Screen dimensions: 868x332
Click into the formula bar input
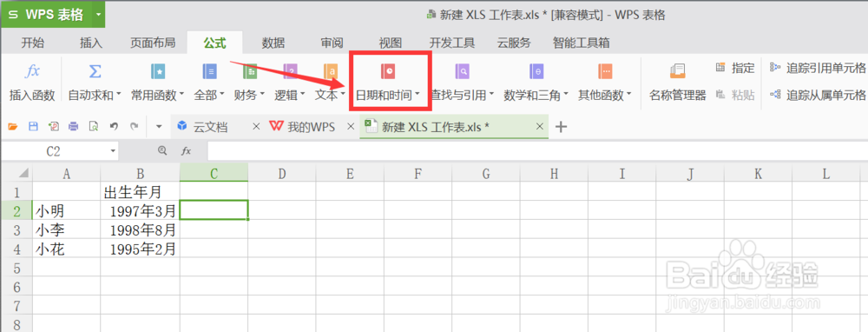(x=537, y=150)
